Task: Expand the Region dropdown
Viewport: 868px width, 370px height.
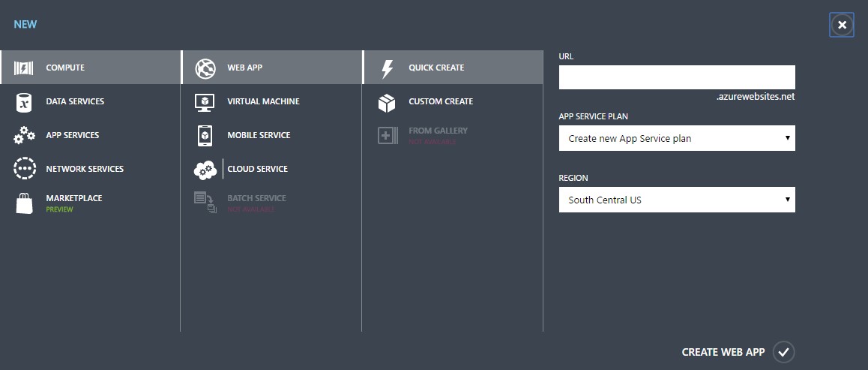Action: tap(676, 200)
